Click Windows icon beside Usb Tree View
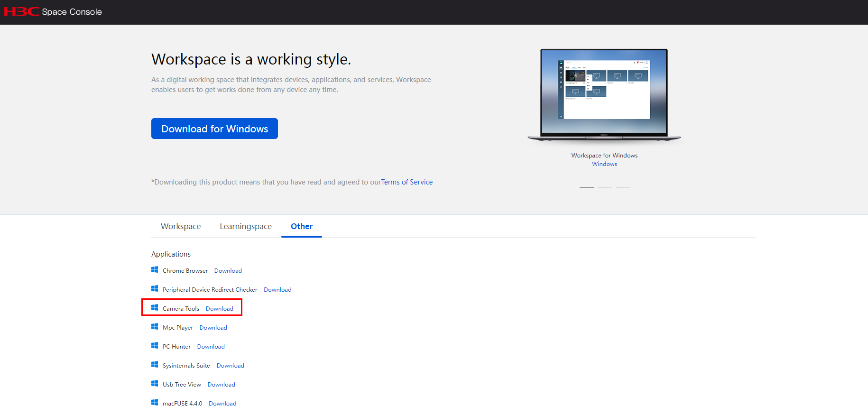The image size is (868, 406). pos(155,384)
